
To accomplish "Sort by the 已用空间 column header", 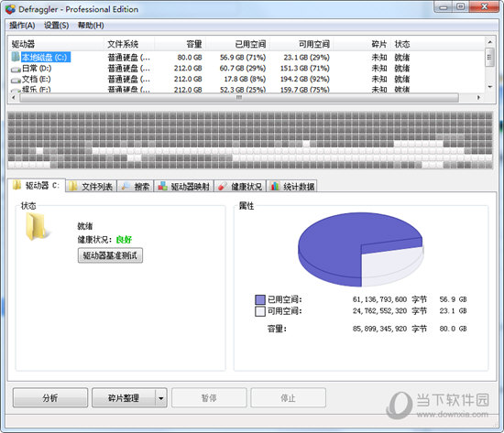I will click(x=237, y=44).
